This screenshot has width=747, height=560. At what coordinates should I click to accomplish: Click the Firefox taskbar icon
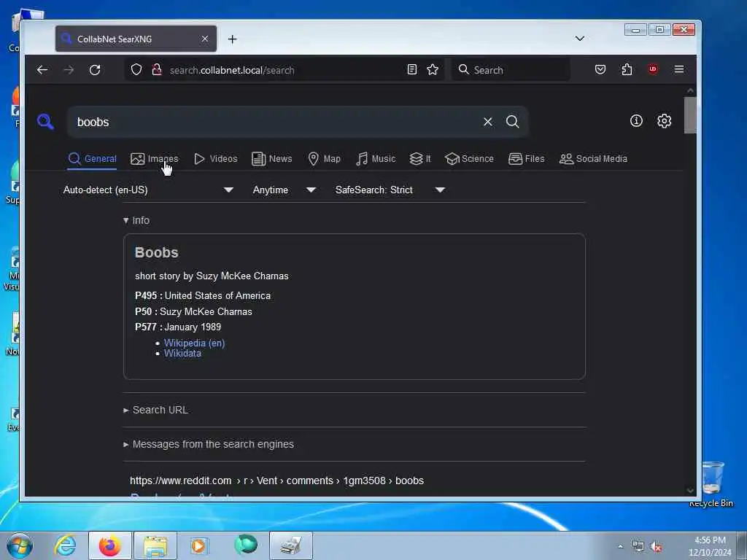[109, 545]
